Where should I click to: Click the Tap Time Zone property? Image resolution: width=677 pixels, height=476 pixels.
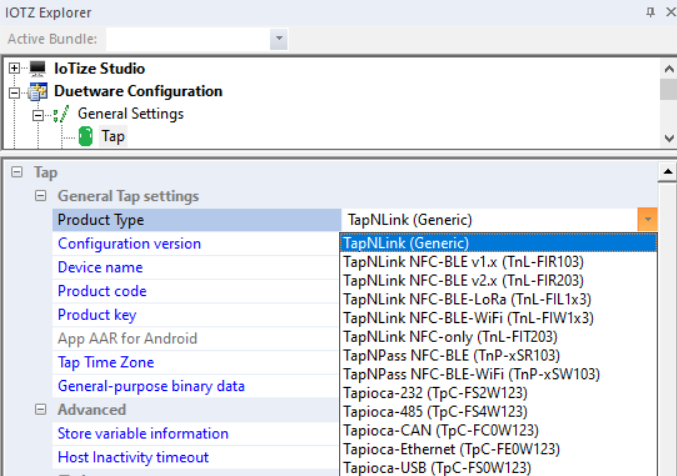tap(196, 362)
